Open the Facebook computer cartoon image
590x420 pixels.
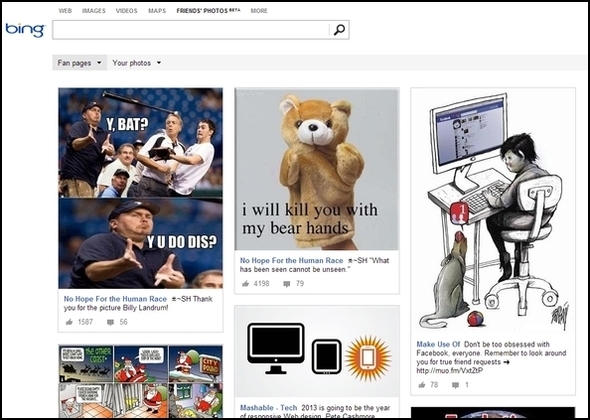point(493,211)
